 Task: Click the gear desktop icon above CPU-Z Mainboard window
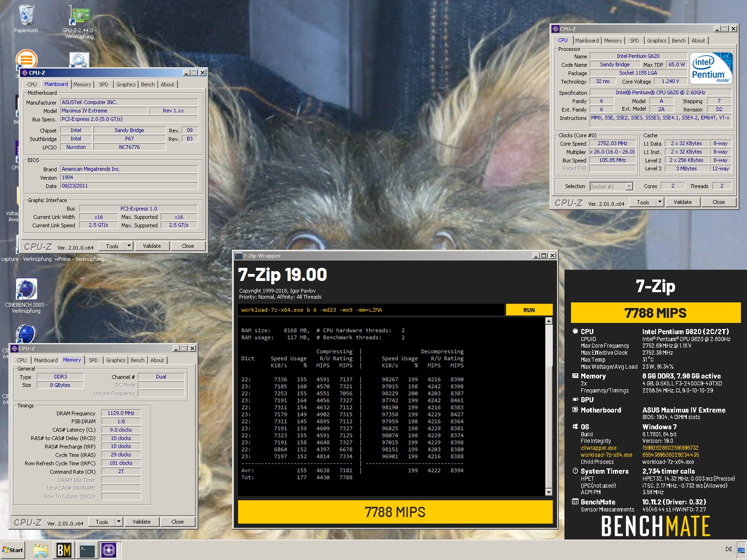(x=79, y=60)
